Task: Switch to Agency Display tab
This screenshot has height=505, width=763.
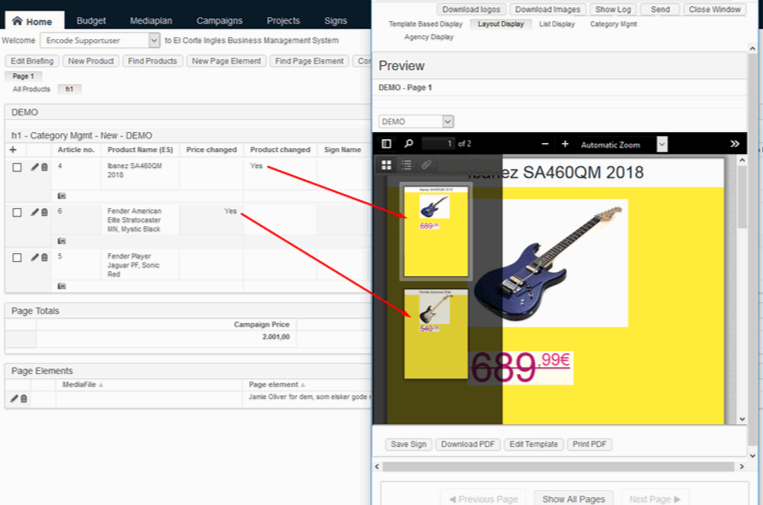Action: [429, 37]
